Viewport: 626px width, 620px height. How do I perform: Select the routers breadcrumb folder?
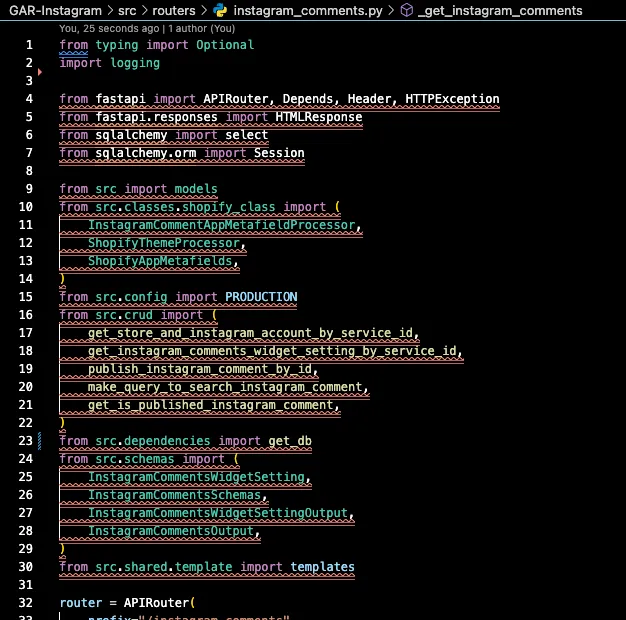(174, 10)
